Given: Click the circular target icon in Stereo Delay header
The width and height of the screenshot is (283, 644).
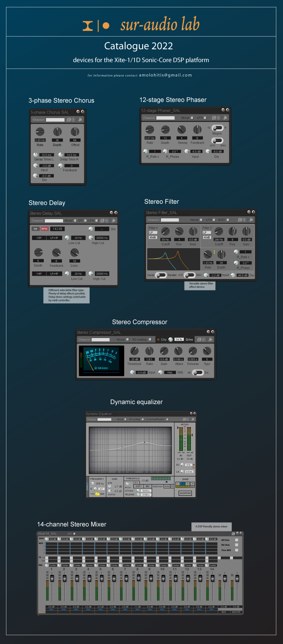Looking at the screenshot, I should [107, 220].
